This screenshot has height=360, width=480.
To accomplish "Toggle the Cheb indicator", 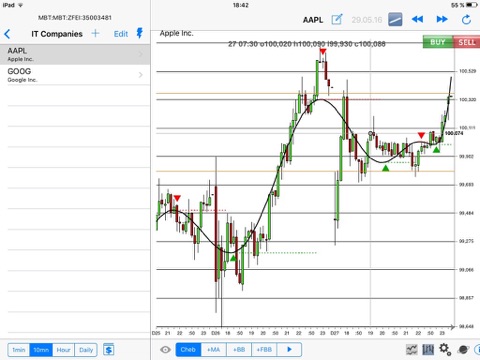I will pyautogui.click(x=188, y=350).
